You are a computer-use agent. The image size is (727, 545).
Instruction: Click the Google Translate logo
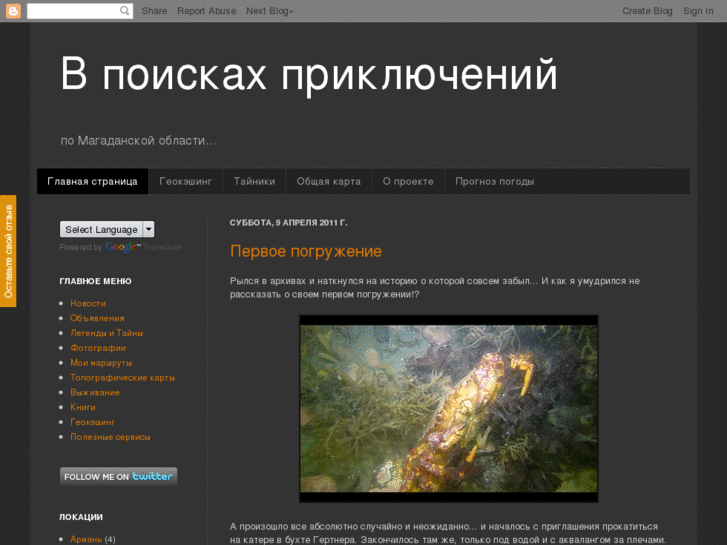(122, 247)
